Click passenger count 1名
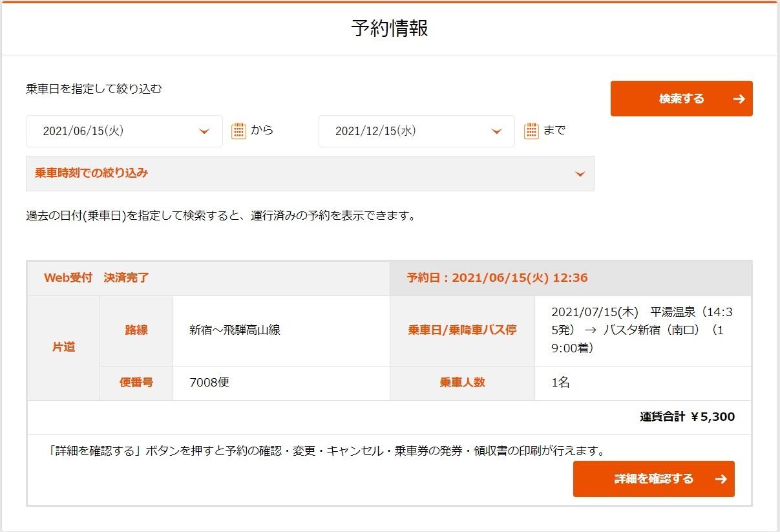780x532 pixels. [560, 383]
